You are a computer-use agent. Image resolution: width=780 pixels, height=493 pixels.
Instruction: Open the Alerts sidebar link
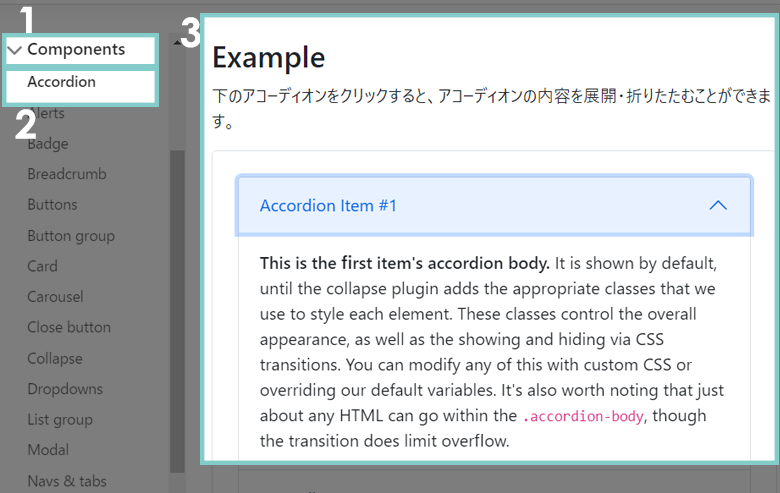[47, 113]
